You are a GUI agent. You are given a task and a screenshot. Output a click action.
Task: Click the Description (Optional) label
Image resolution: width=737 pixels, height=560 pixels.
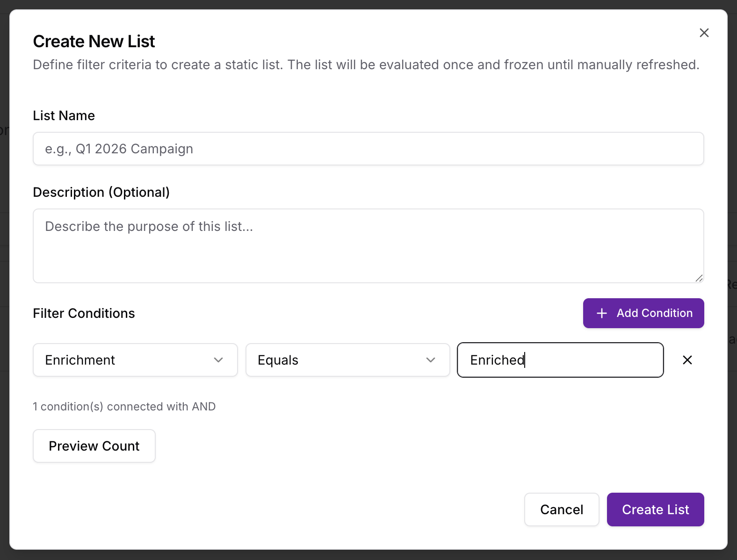[x=101, y=192]
